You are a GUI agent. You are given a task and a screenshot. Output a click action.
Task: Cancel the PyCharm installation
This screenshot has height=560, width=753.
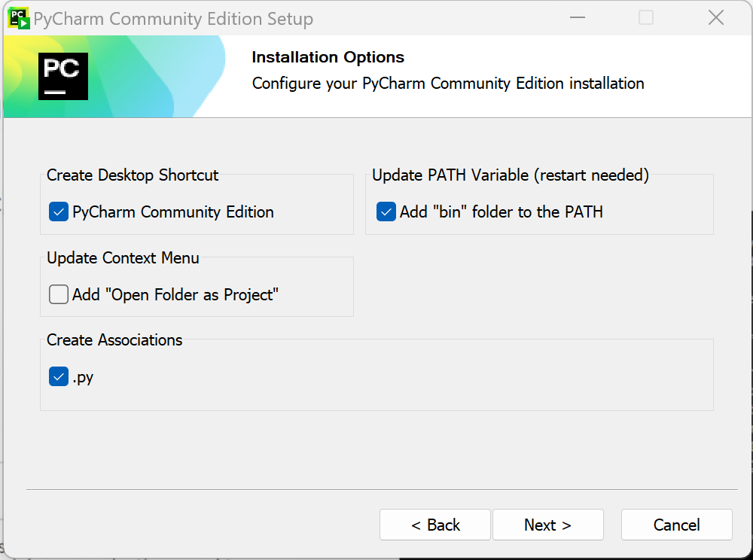(x=676, y=525)
